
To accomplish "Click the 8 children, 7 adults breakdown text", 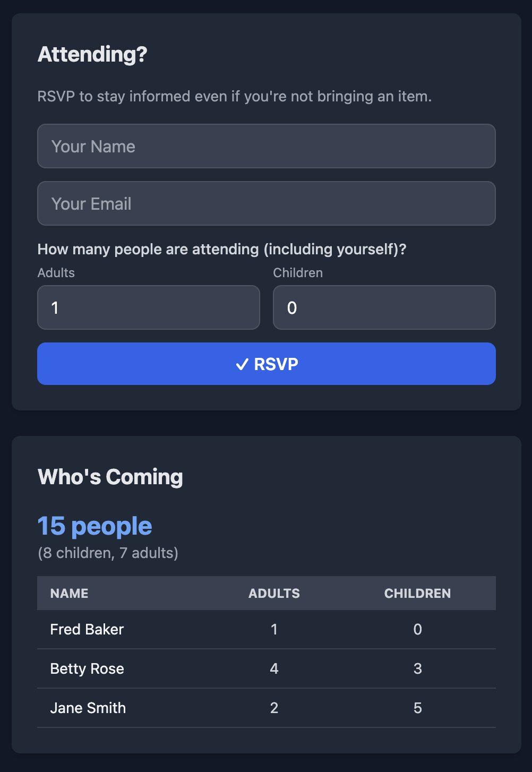I will pyautogui.click(x=108, y=553).
